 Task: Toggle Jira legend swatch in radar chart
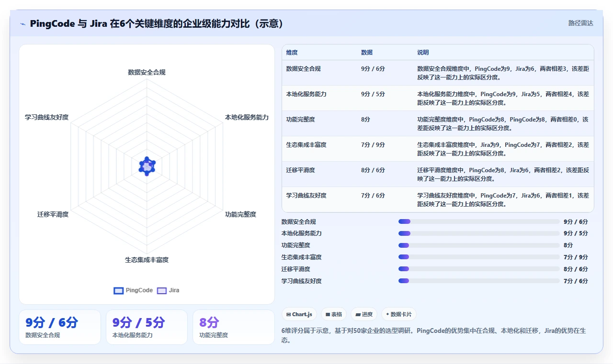[x=162, y=290]
